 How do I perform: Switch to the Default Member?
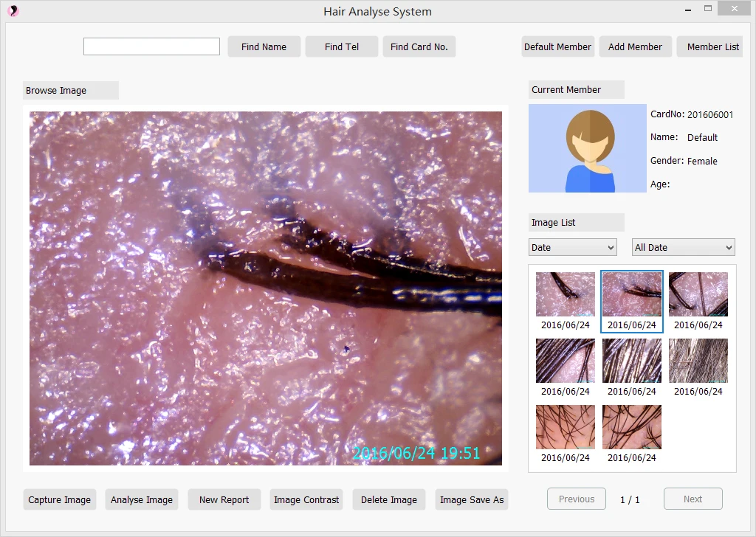(557, 46)
